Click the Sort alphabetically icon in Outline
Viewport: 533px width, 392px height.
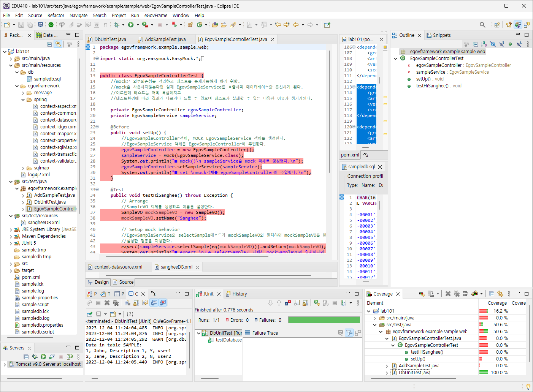coord(484,44)
